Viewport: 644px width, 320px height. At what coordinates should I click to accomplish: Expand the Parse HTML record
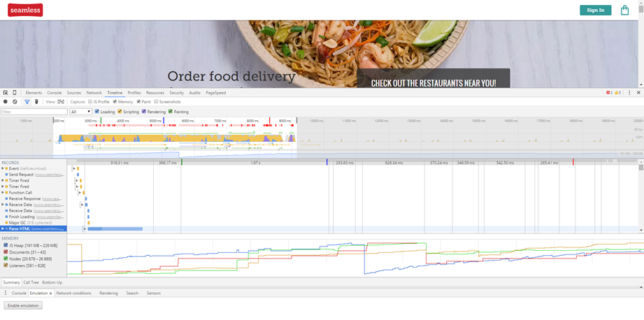pos(3,228)
